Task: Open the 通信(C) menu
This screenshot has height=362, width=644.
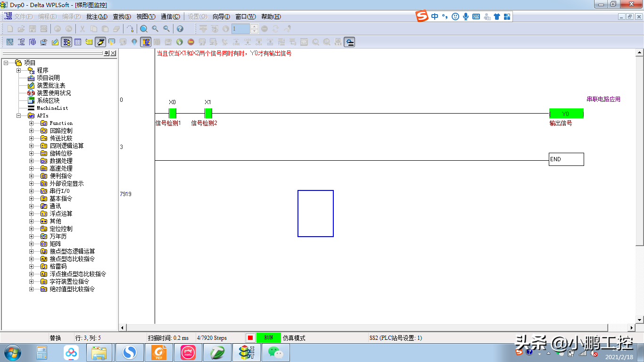Action: (170, 16)
